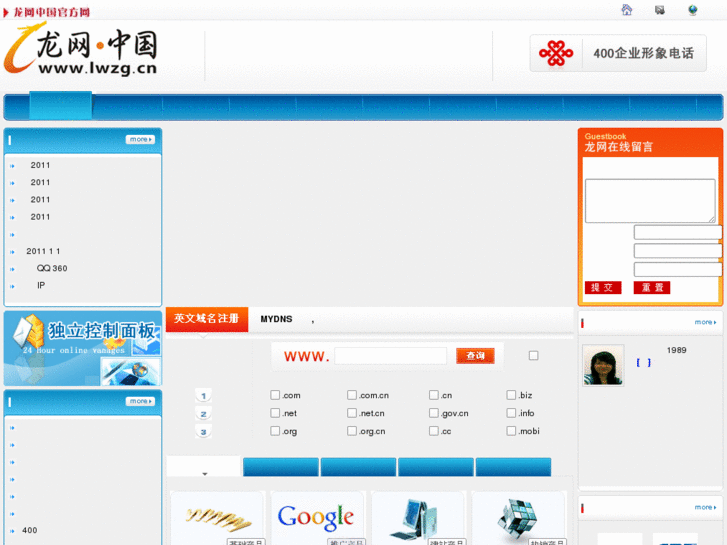Click the highlighted light-blue navigation bar item

pyautogui.click(x=61, y=106)
